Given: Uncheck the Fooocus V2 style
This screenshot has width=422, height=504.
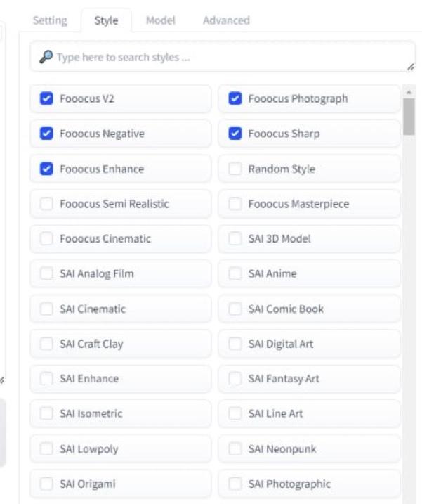Looking at the screenshot, I should tap(46, 98).
